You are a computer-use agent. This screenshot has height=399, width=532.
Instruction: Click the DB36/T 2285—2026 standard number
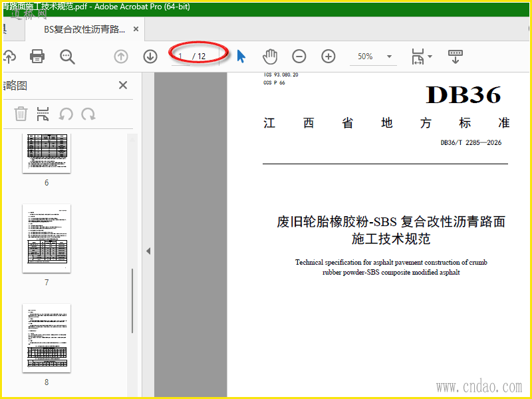471,142
